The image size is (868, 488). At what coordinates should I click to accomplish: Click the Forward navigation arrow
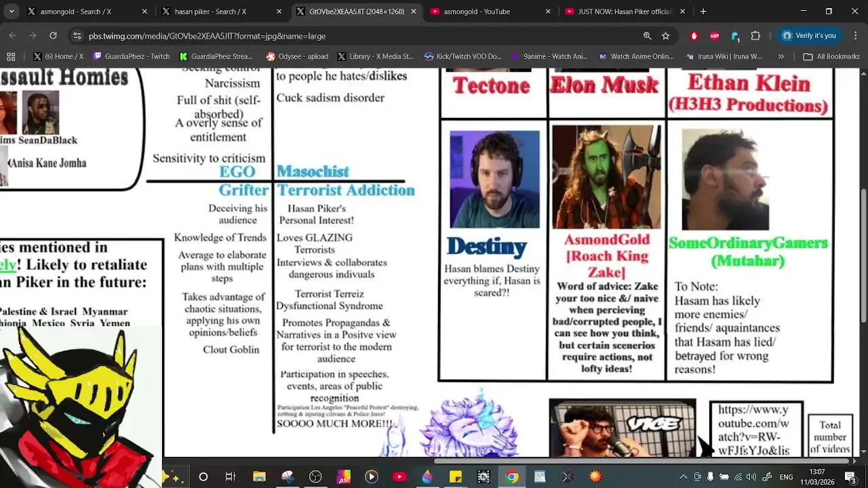[x=33, y=35]
